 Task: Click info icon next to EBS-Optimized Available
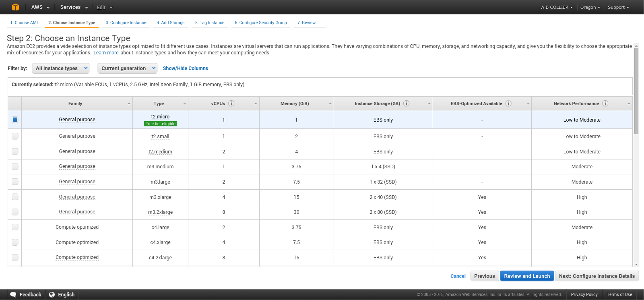coord(508,103)
